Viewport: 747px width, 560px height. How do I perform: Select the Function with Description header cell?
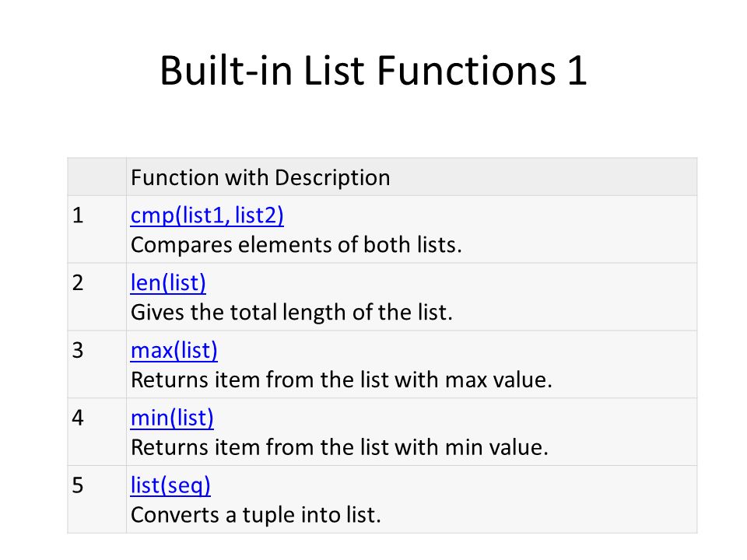[x=411, y=177]
